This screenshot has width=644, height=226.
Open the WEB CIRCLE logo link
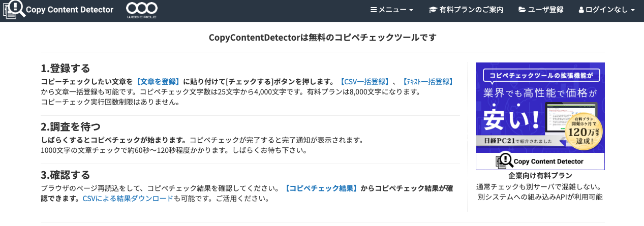pyautogui.click(x=141, y=10)
